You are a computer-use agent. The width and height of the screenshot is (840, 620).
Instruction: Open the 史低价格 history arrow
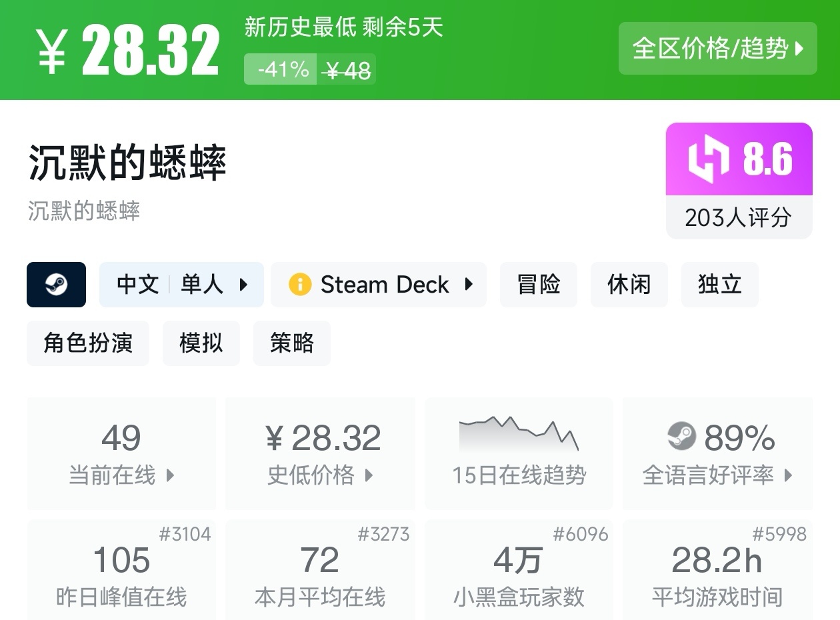pos(369,475)
